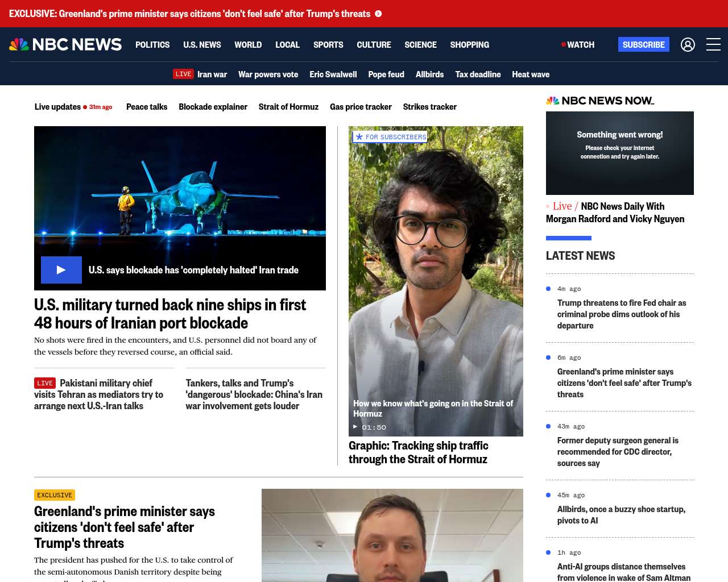Click the NBC News peacock logo

pyautogui.click(x=65, y=44)
